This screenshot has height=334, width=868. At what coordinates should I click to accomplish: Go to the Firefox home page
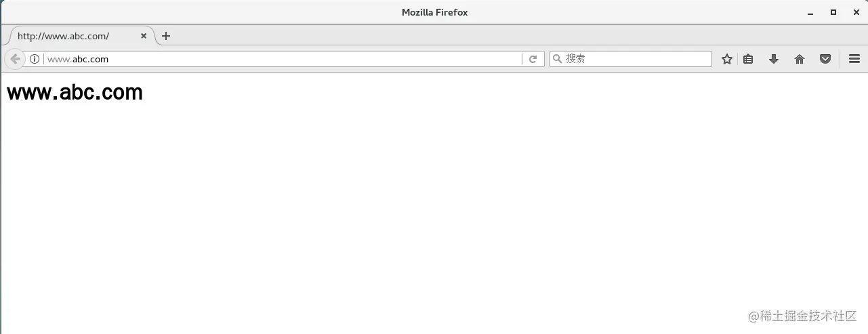800,59
